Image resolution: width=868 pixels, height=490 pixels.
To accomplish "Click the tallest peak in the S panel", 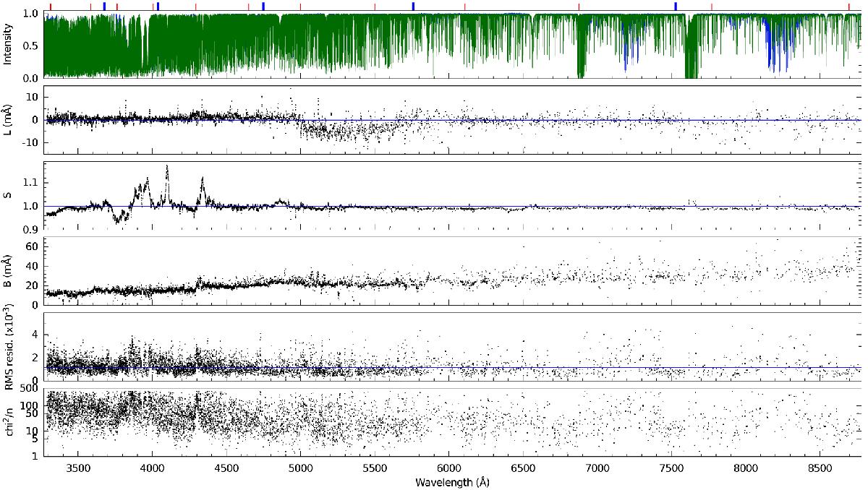I will pos(167,168).
